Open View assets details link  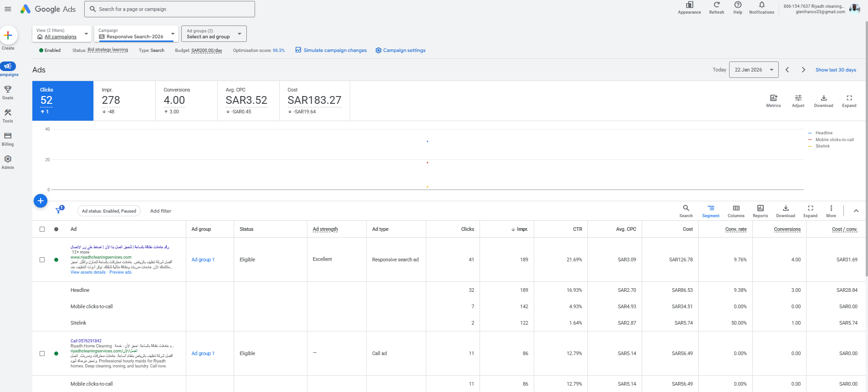pyautogui.click(x=88, y=272)
